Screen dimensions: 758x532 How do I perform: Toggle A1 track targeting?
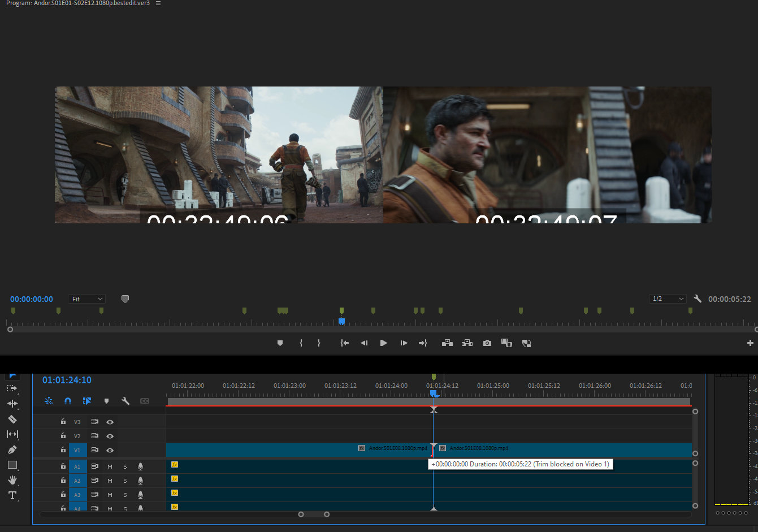click(77, 466)
